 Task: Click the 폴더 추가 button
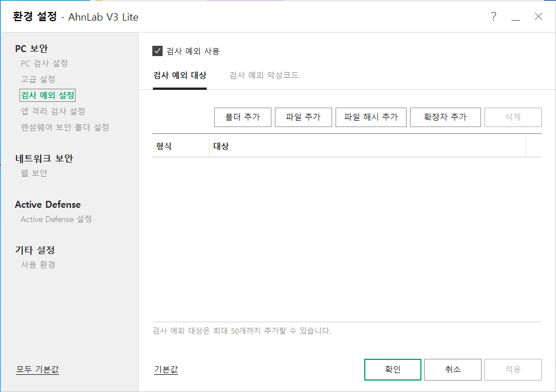(243, 117)
